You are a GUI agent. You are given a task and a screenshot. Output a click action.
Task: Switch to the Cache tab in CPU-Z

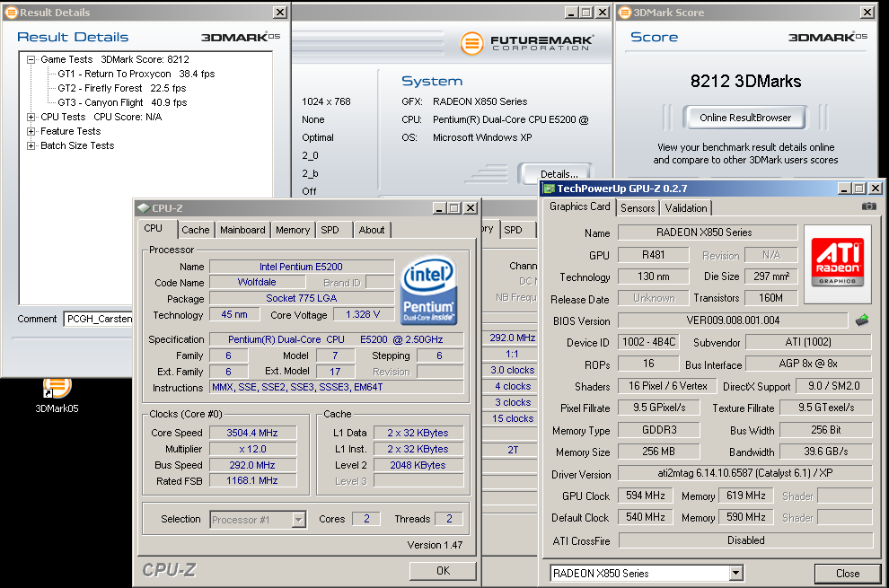coord(196,230)
